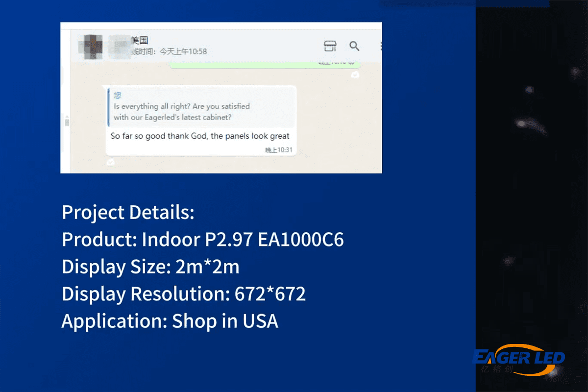This screenshot has height=392, width=588.
Task: Click the 'Display Resolution: 672*672' text
Action: [x=184, y=294]
